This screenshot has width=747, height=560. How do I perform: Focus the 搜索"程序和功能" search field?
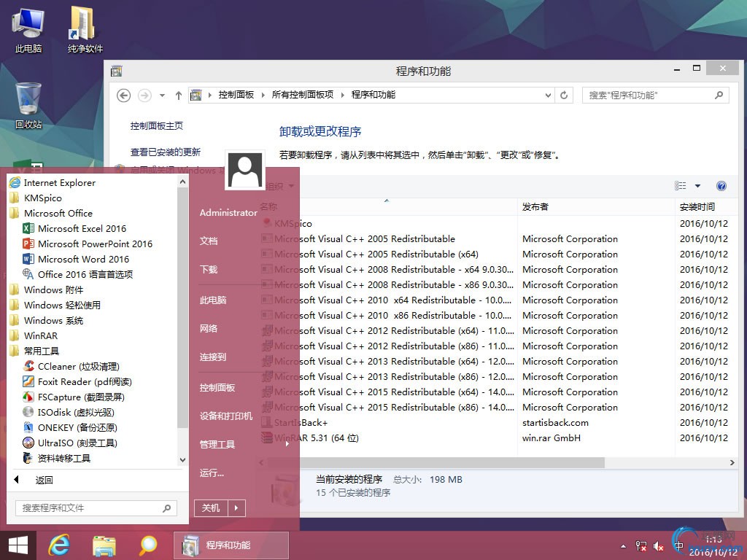[x=655, y=96]
